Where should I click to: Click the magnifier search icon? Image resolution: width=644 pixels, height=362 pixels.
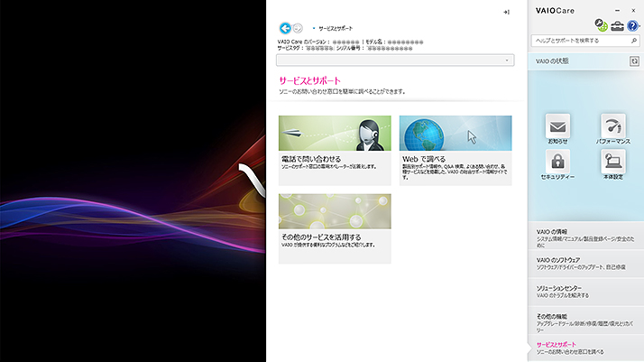pos(633,41)
